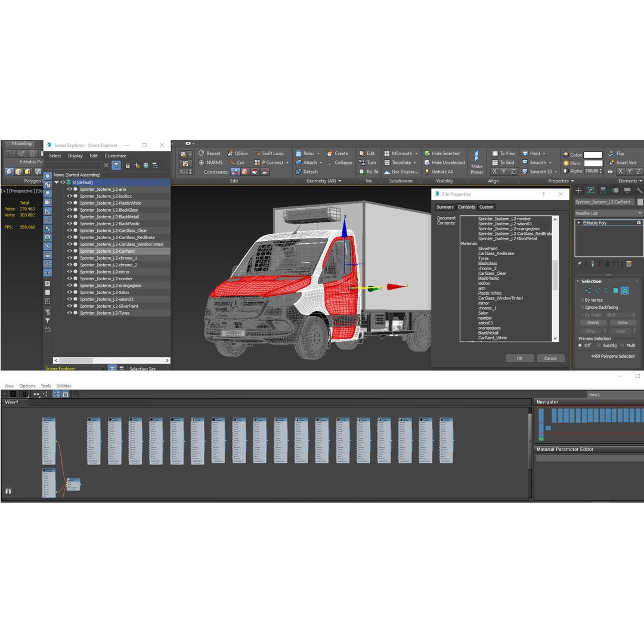The image size is (644, 644).
Task: Switch to Vertex sub-object mode in Selection rollout
Action: click(588, 290)
